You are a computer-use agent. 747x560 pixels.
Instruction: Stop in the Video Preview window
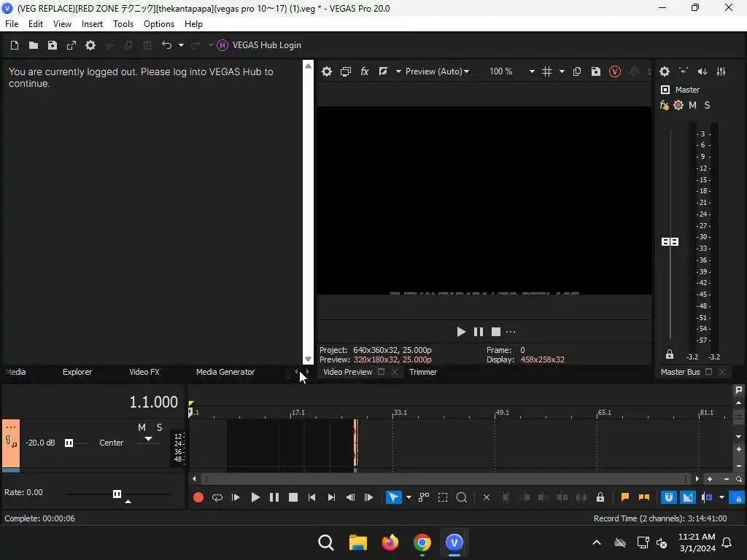pos(496,332)
